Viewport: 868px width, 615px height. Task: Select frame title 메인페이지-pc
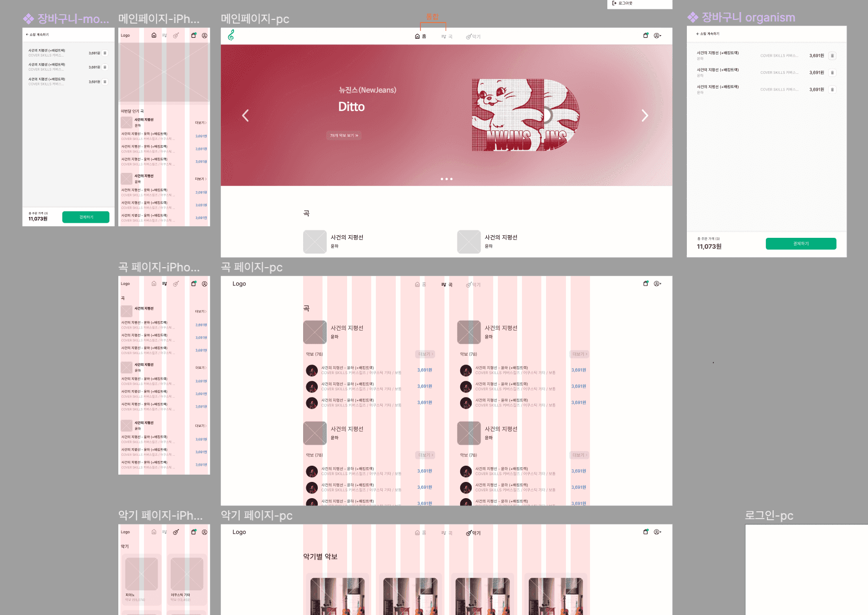point(255,19)
